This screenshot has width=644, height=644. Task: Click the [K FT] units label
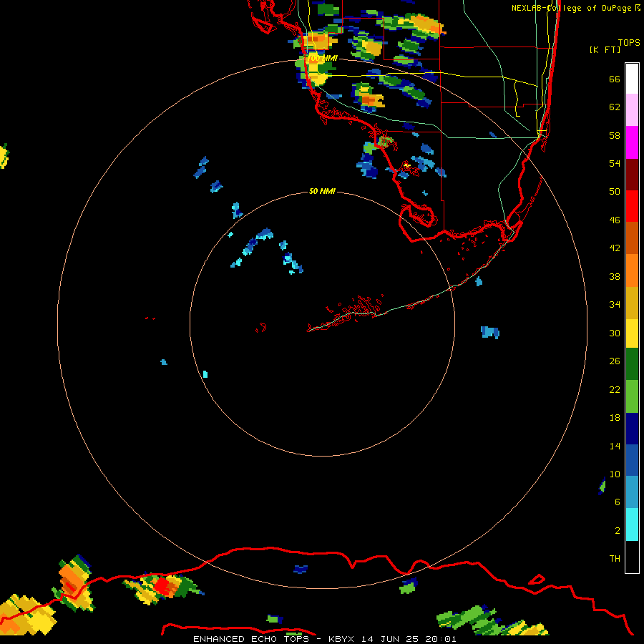[x=605, y=49]
